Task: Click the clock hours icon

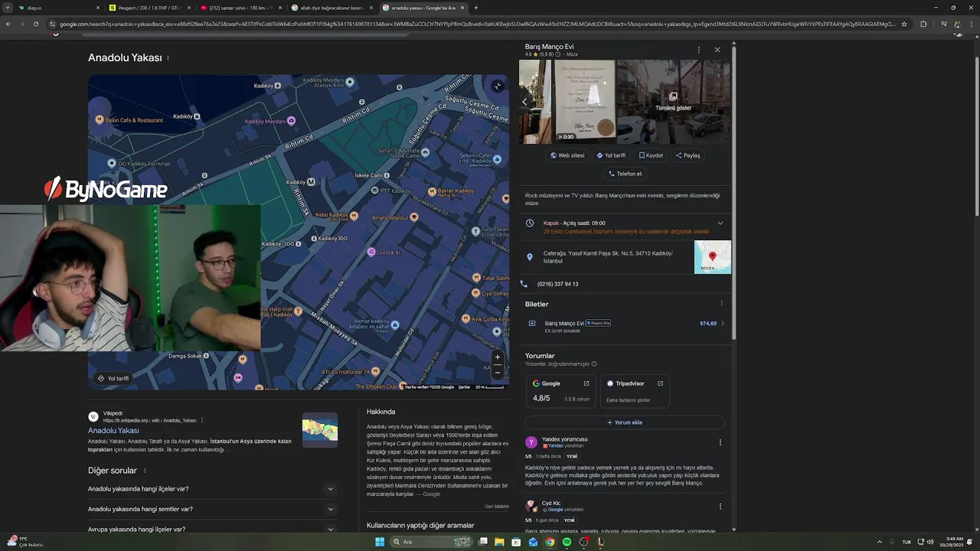Action: [530, 223]
